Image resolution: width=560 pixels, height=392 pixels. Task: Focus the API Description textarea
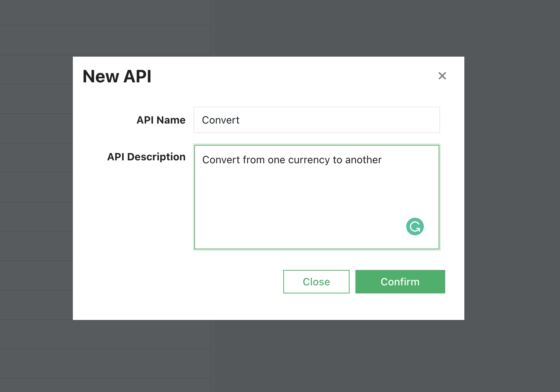click(x=316, y=197)
